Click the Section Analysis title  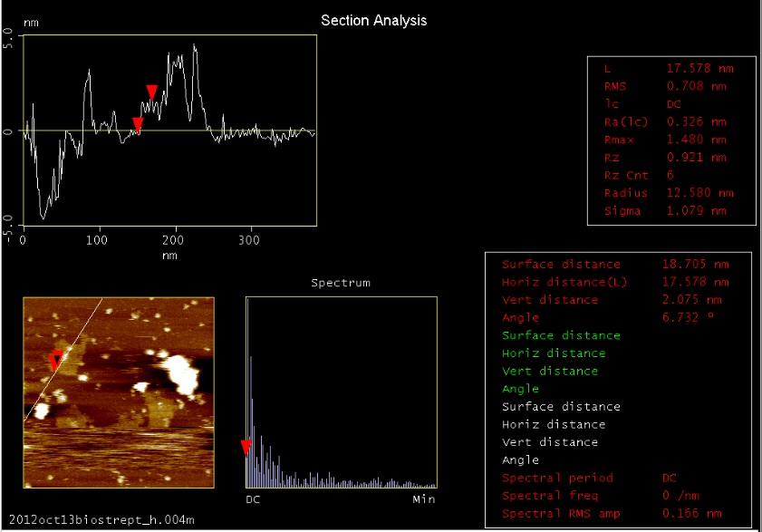coord(374,20)
